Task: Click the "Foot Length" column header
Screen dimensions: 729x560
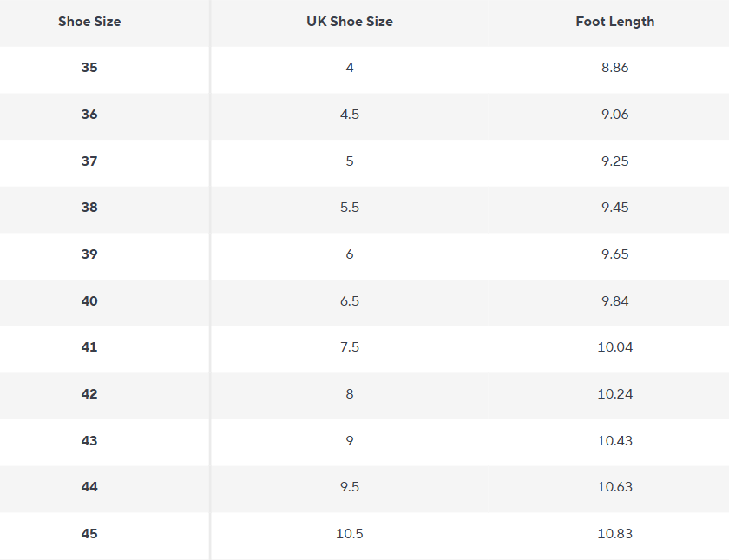Action: [x=614, y=22]
